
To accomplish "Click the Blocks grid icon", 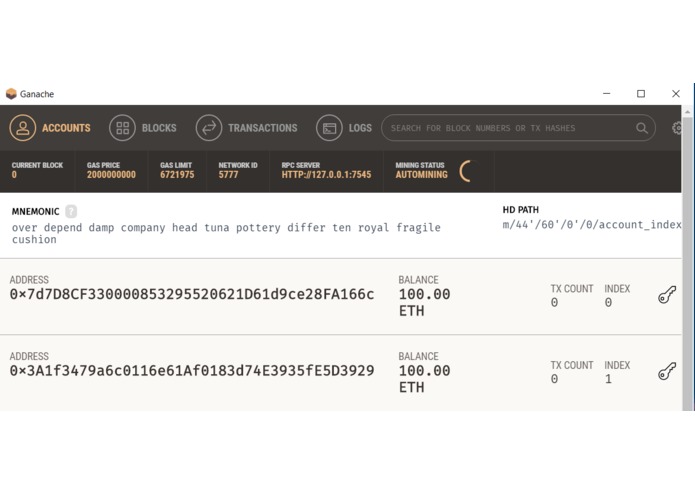I will coord(122,128).
